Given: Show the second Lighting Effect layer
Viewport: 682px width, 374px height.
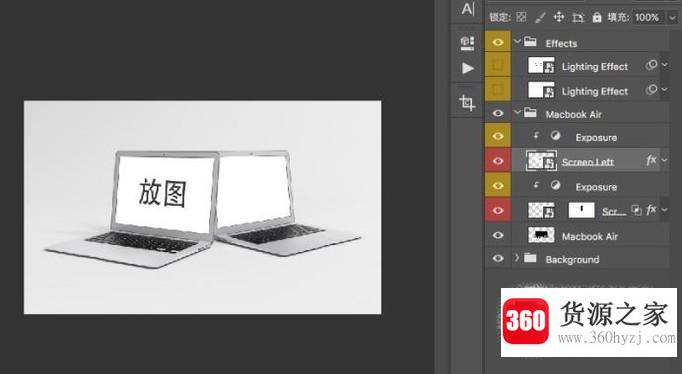Looking at the screenshot, I should point(498,90).
